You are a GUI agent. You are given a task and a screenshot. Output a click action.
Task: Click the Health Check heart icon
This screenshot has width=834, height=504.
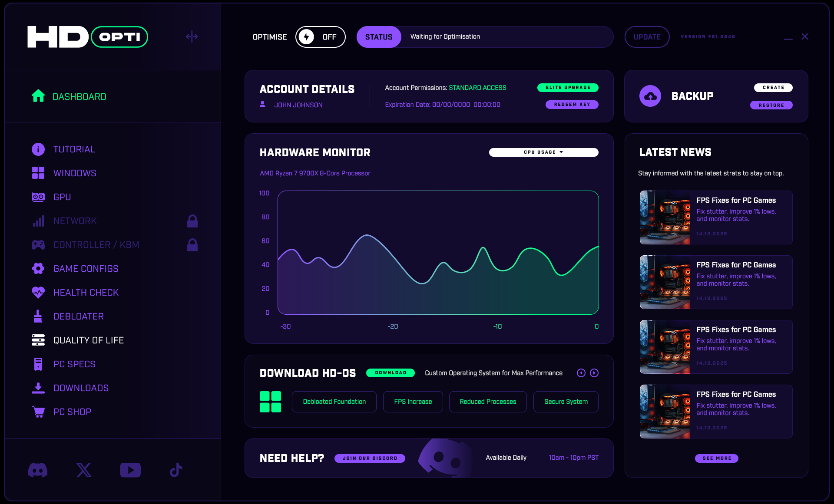(x=38, y=292)
